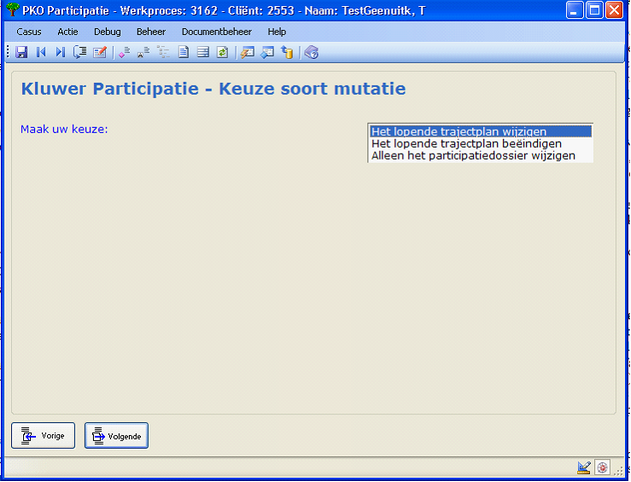Click the window with lightning bolt icon

[247, 52]
